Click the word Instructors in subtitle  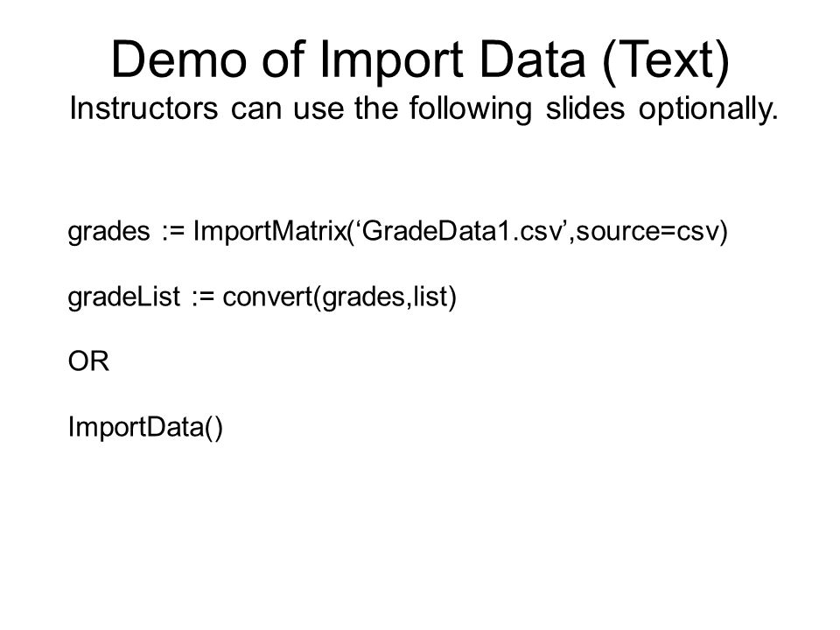click(143, 108)
